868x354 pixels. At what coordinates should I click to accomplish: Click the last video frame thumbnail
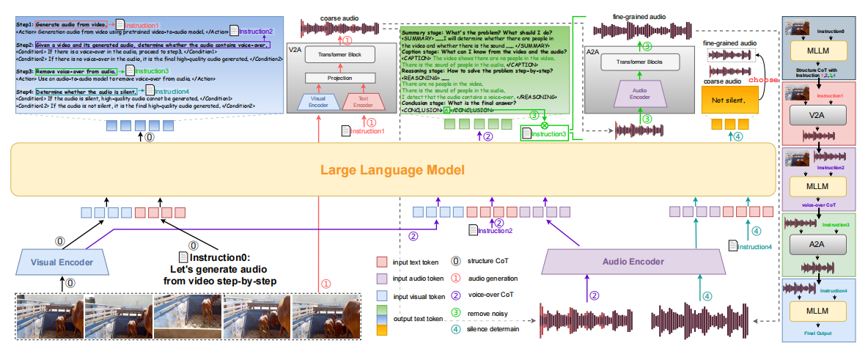pos(325,316)
